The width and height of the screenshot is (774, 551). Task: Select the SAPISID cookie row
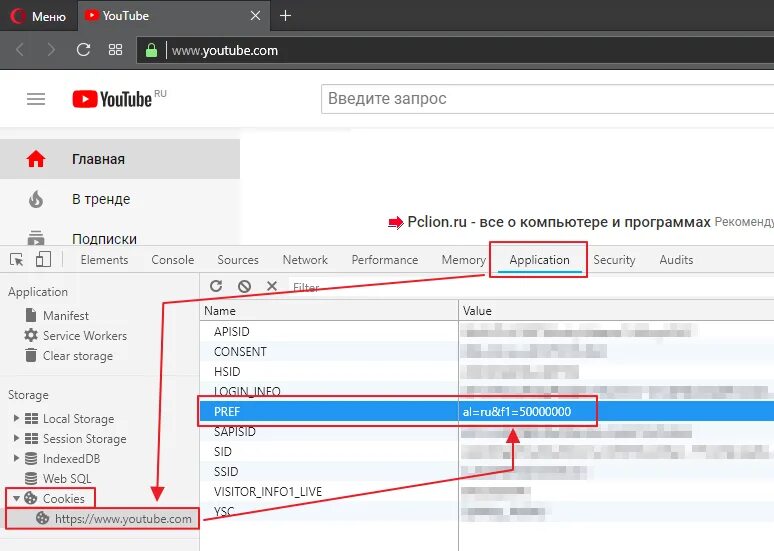tap(487, 432)
